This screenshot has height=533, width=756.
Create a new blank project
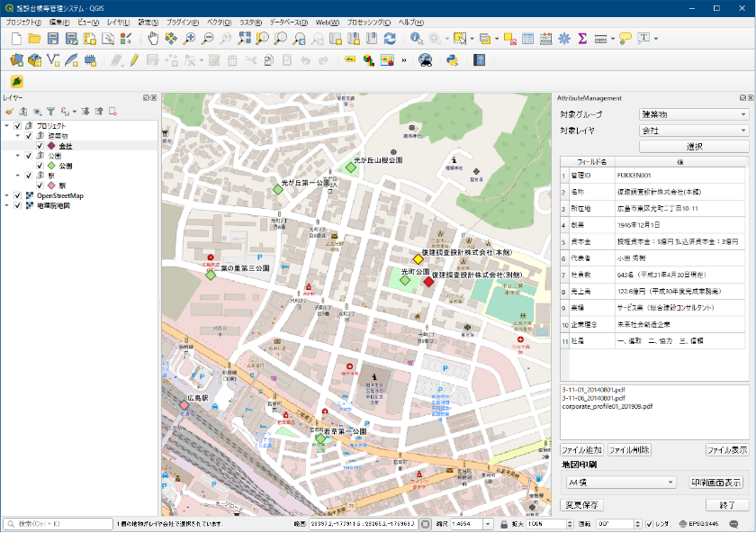[x=16, y=39]
